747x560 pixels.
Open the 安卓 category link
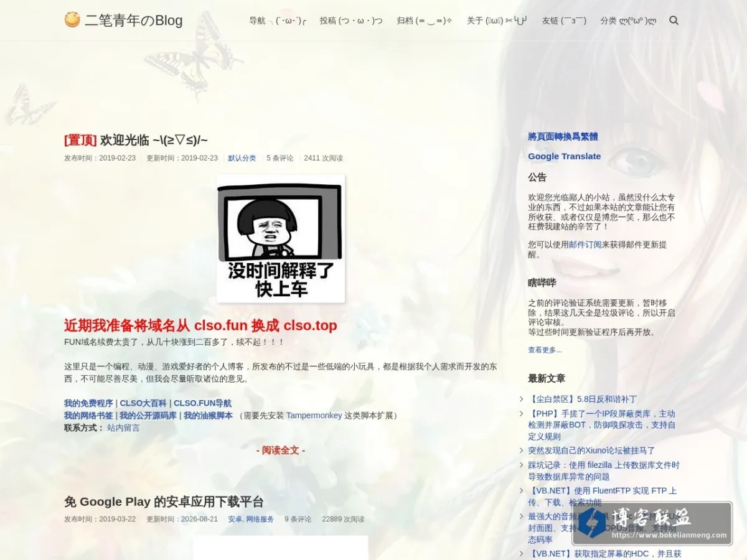235,519
